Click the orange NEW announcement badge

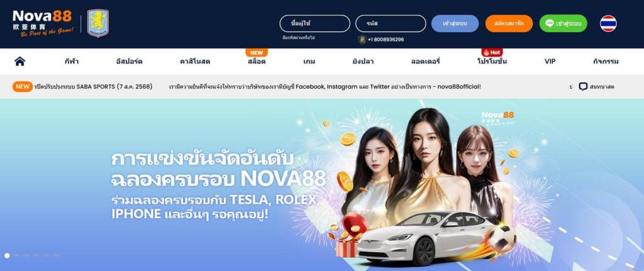pos(23,87)
